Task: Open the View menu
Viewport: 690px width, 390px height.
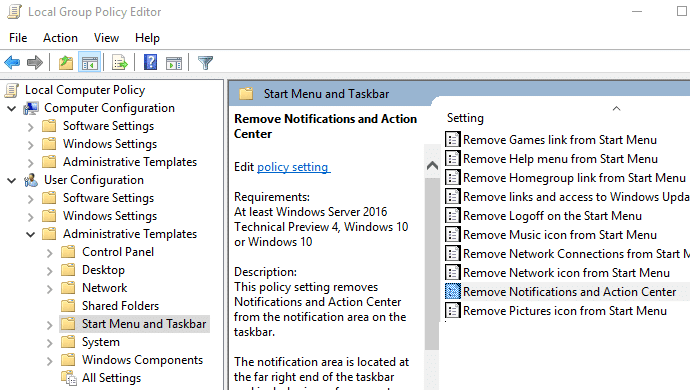Action: pyautogui.click(x=106, y=38)
